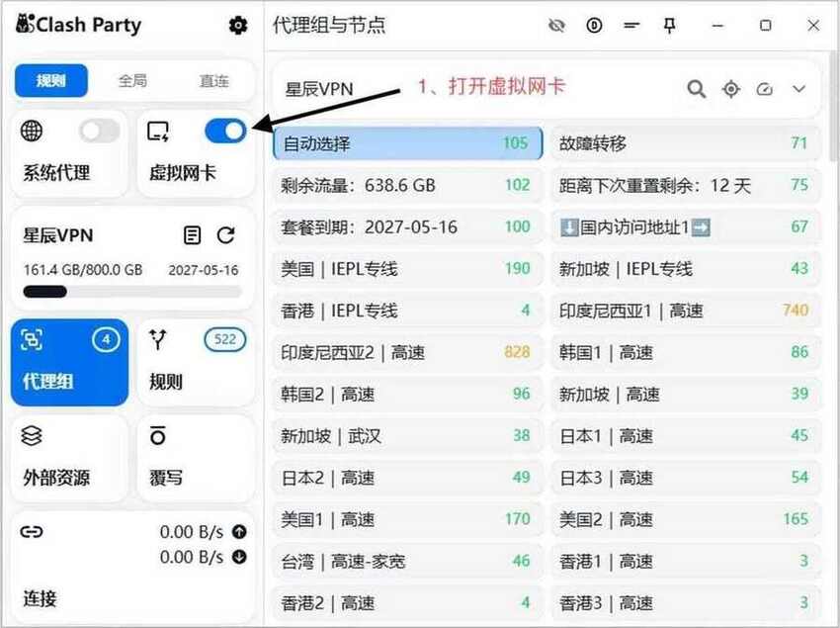Open the 覆写 card
Image resolution: width=840 pixels, height=628 pixels.
coord(196,459)
